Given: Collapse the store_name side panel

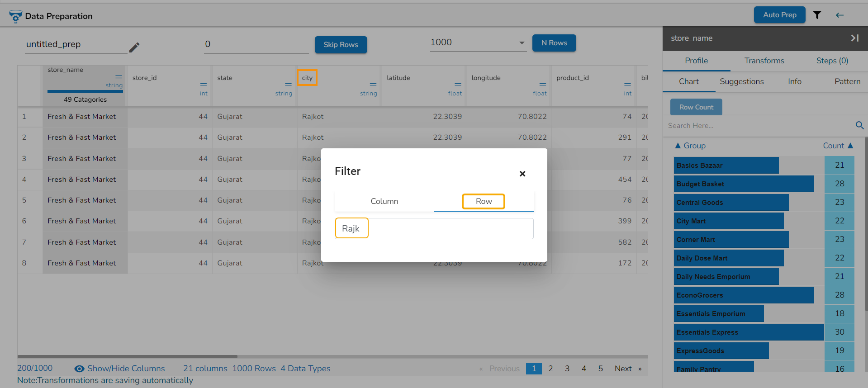Looking at the screenshot, I should tap(854, 38).
